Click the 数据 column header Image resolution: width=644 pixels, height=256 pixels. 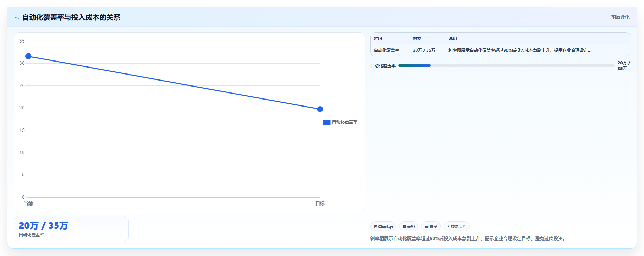tap(417, 39)
